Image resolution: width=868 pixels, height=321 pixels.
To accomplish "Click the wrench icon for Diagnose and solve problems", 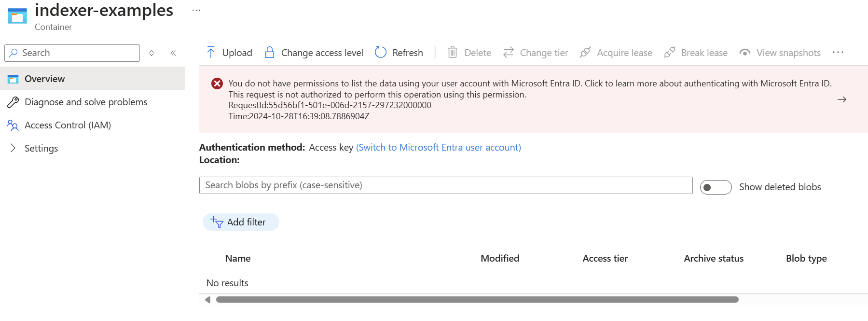I will click(13, 102).
